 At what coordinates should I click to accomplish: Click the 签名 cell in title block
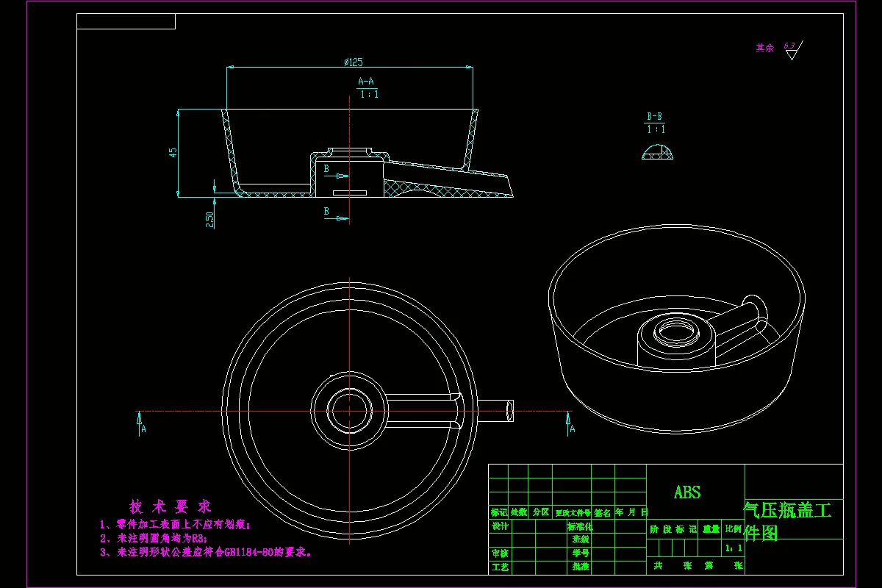pos(603,512)
